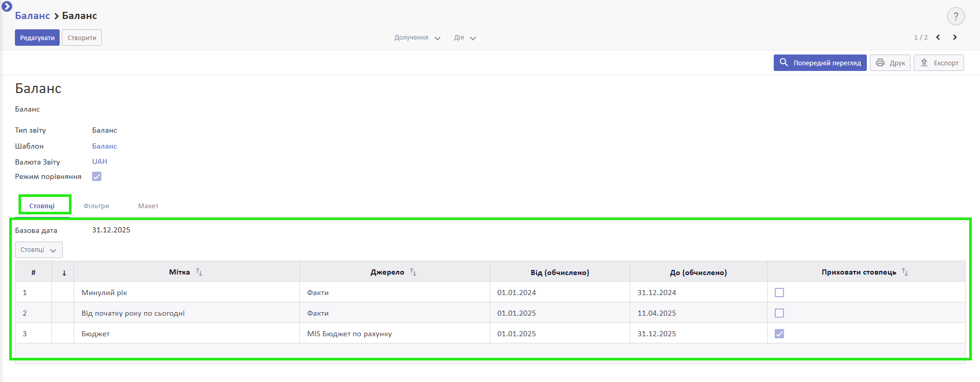
Task: Click the Експорт button
Action: pyautogui.click(x=939, y=63)
